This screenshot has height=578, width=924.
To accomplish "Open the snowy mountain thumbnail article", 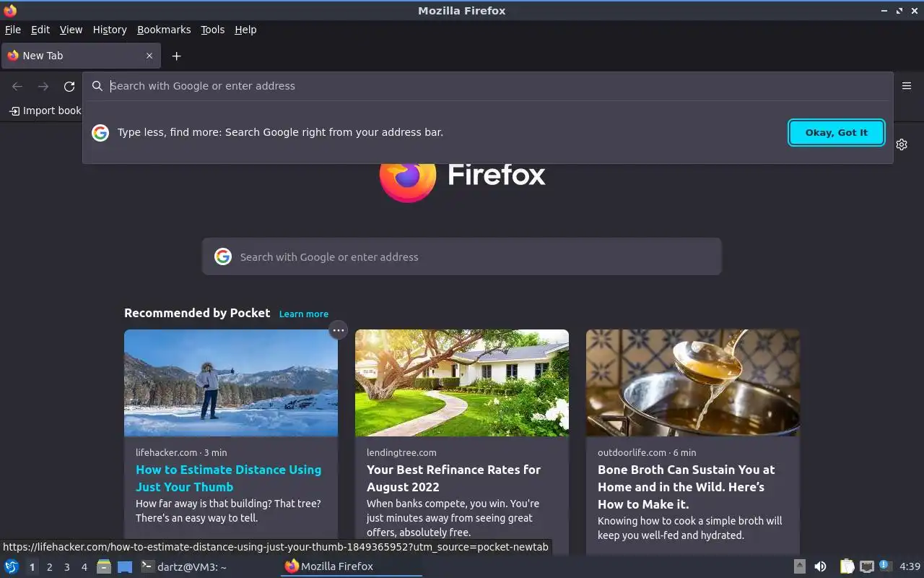I will tap(231, 383).
